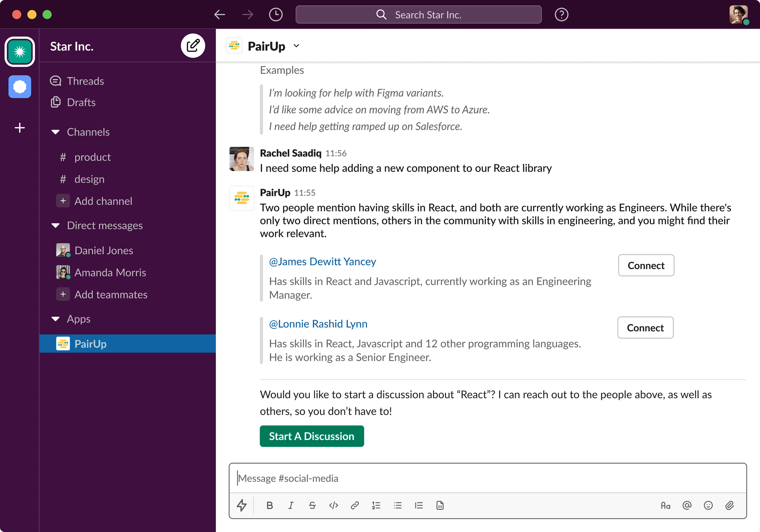Collapse the Apps section
The image size is (760, 532).
click(56, 319)
